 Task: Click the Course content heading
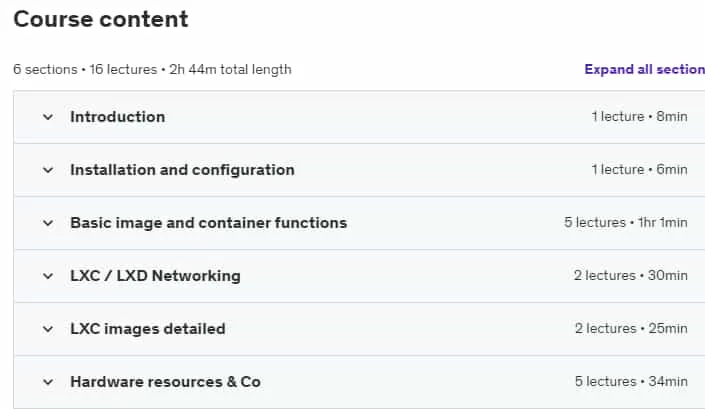101,19
